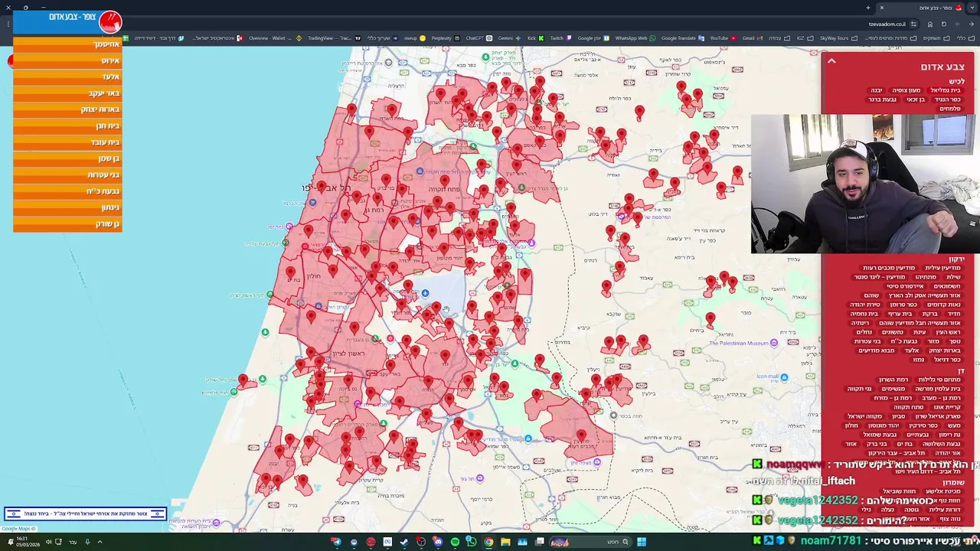Click the יבנה tag in red panel

(x=877, y=90)
